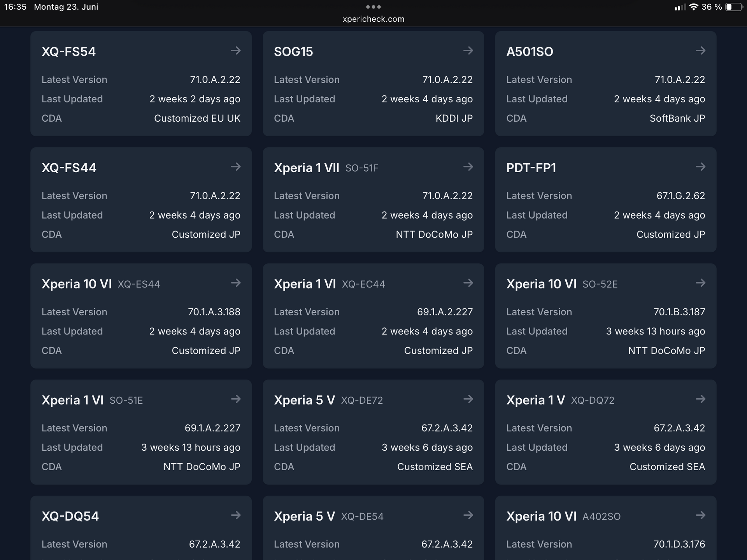The image size is (747, 560).
Task: Select model code A402SO
Action: [601, 517]
